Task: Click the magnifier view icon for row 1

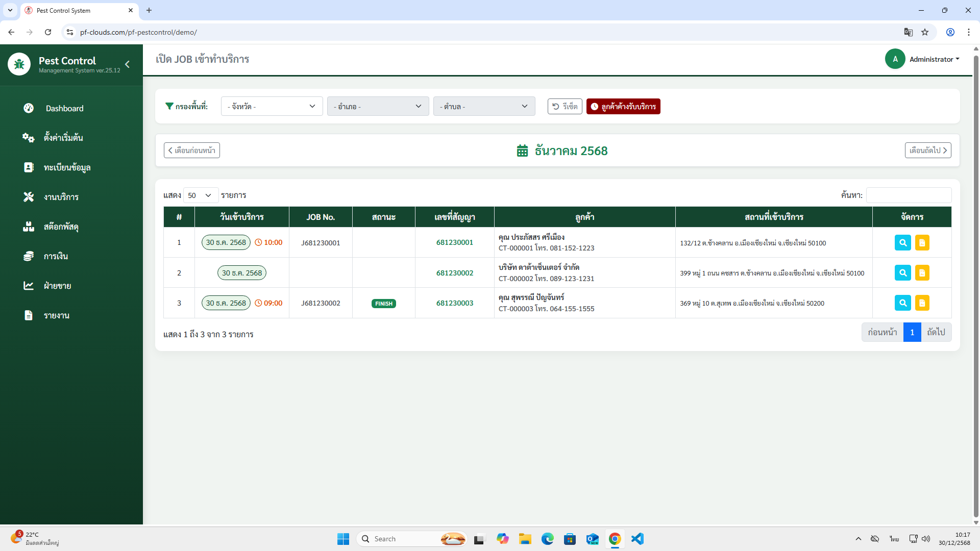Action: pos(902,243)
